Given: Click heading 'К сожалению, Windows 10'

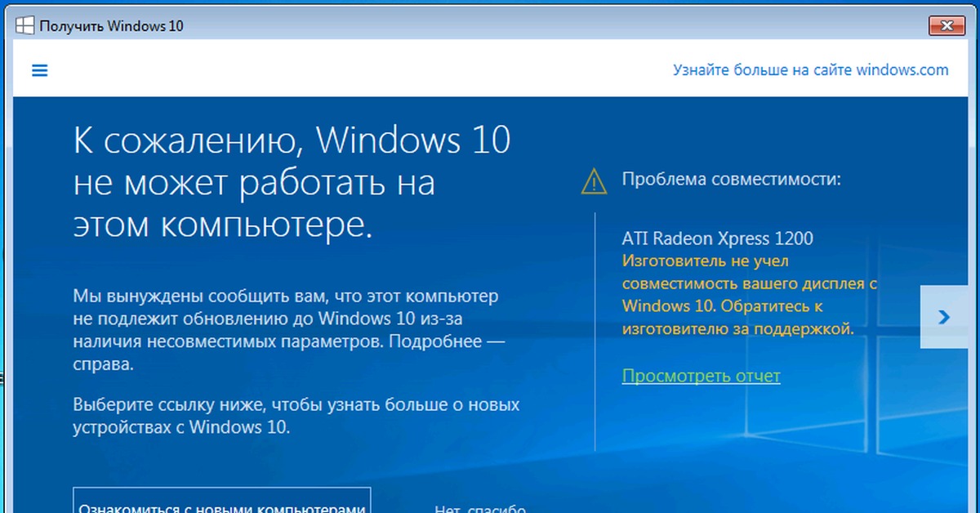Looking at the screenshot, I should tap(292, 141).
